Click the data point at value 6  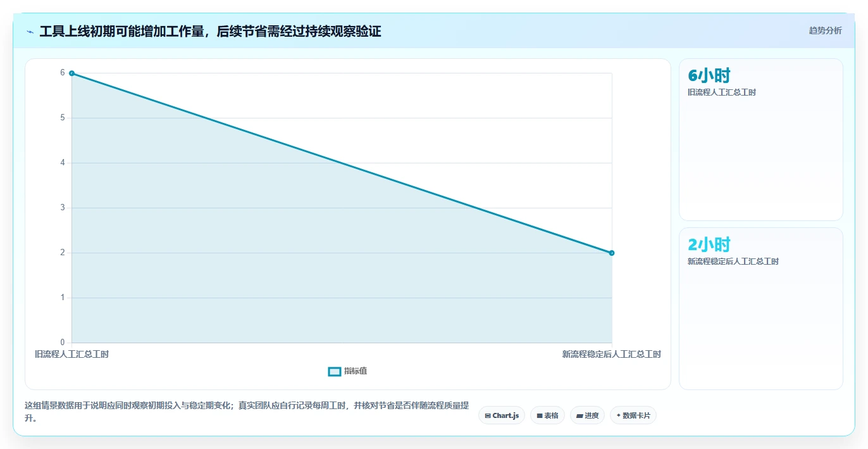pos(71,73)
